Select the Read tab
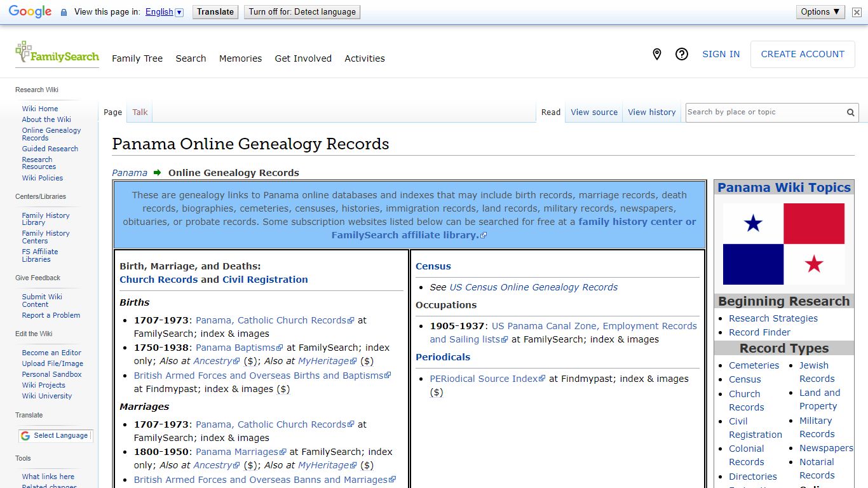 (x=551, y=112)
